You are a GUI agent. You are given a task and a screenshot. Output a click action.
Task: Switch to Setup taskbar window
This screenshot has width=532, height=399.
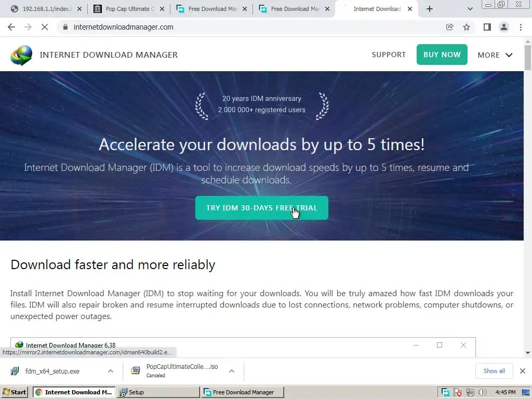pyautogui.click(x=158, y=392)
